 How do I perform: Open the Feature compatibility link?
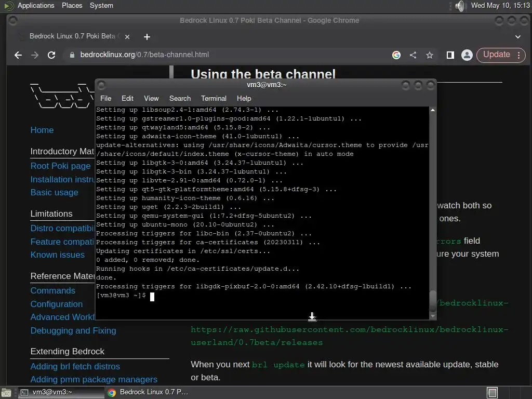point(63,242)
